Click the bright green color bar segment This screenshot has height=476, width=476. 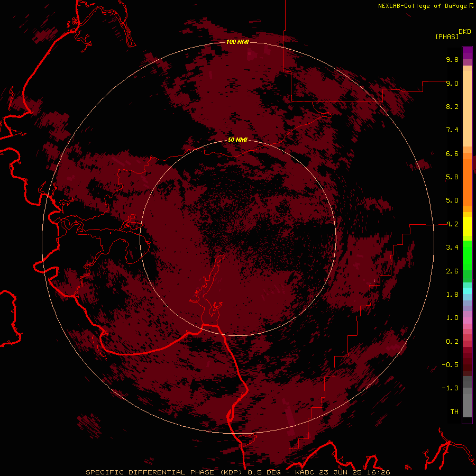click(467, 255)
